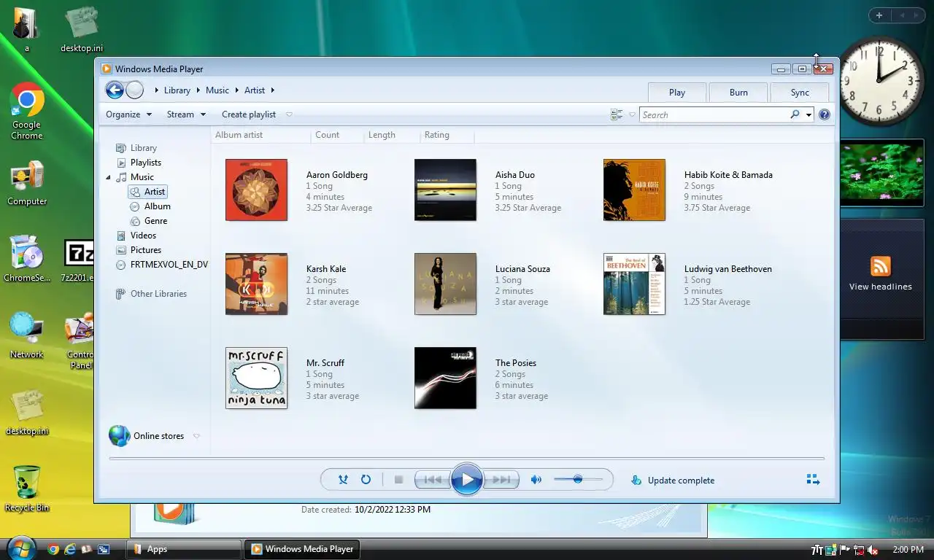Click the Internet Explorer quick launch icon
Screen dimensions: 934x560
tap(70, 549)
